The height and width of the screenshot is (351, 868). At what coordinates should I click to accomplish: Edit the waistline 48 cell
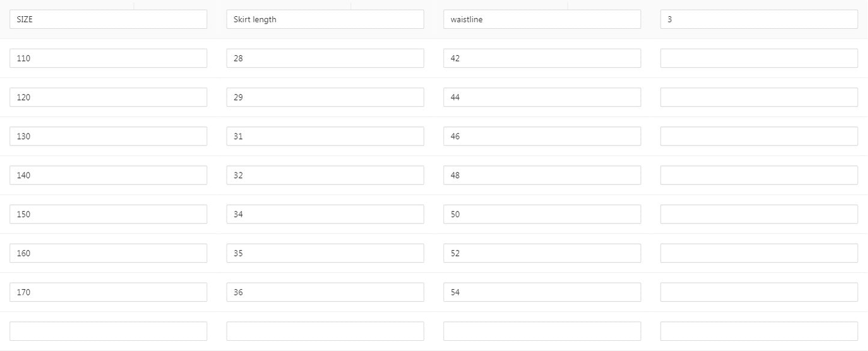pyautogui.click(x=542, y=175)
